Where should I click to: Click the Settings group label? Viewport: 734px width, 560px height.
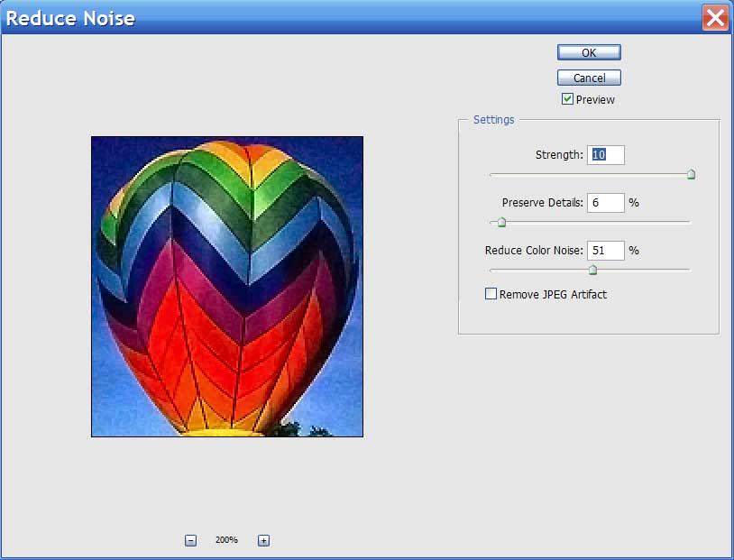coord(493,120)
